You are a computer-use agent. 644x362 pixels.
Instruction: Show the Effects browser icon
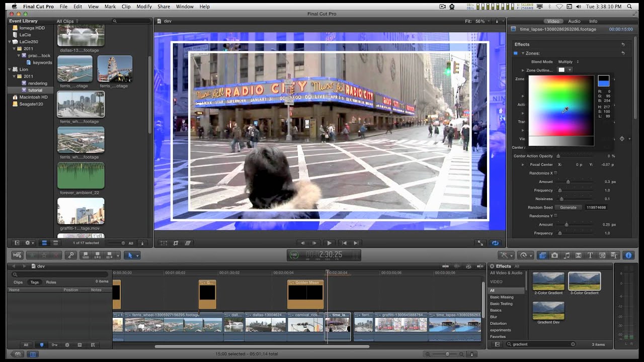542,255
